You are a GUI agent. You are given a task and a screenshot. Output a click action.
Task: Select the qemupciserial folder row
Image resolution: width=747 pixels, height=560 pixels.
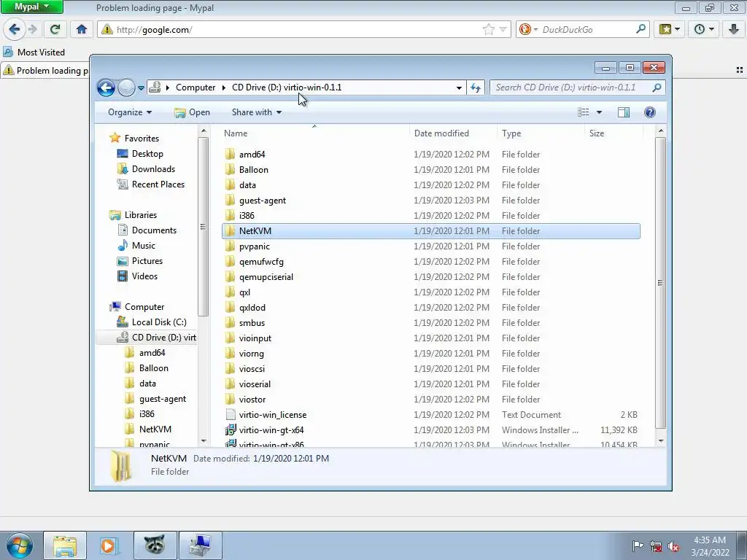click(430, 276)
